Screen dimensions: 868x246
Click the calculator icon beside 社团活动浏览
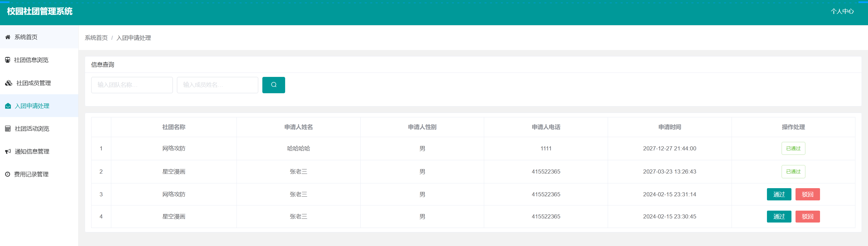[8, 129]
